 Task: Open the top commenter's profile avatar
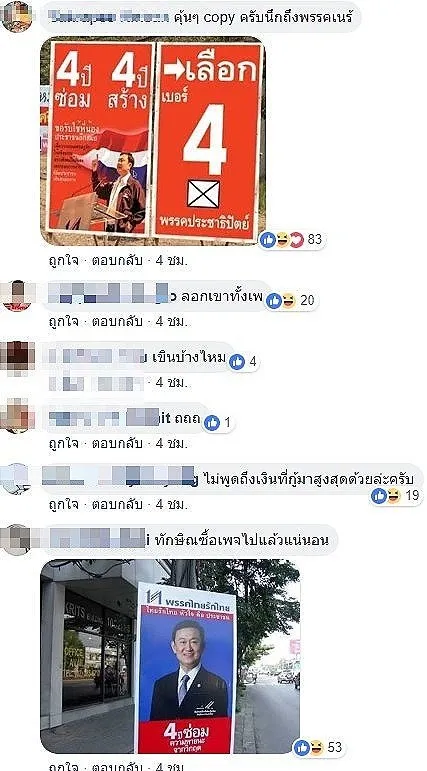coord(17,17)
